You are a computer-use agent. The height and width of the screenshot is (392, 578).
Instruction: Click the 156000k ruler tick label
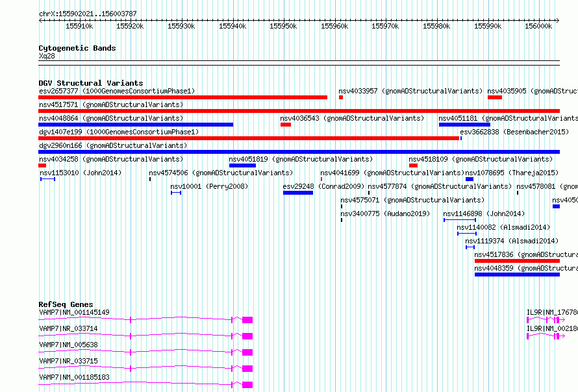click(x=538, y=26)
